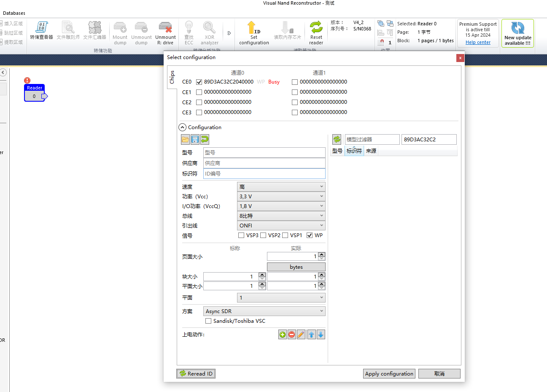Open the file assembler (文件汇编器) tool

pyautogui.click(x=94, y=30)
